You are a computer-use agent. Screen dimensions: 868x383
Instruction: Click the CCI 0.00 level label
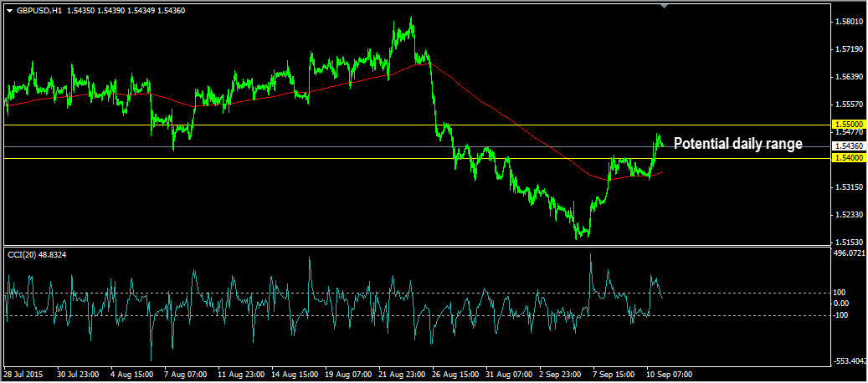click(x=842, y=303)
